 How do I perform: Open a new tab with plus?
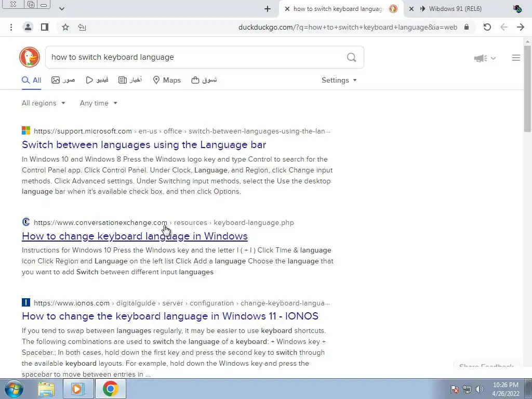(x=268, y=9)
